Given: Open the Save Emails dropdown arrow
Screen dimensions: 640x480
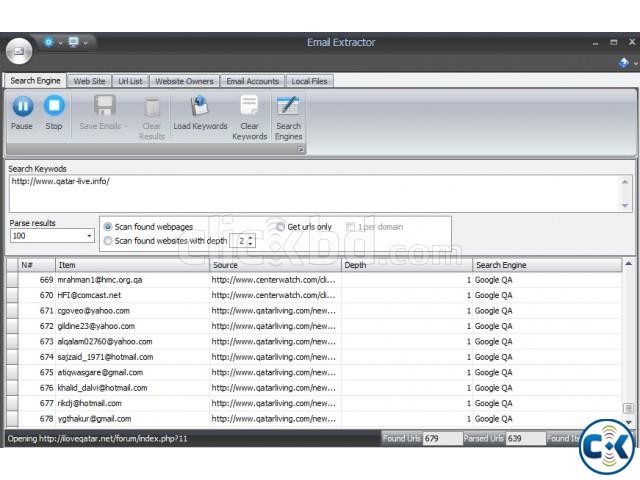Looking at the screenshot, I should pyautogui.click(x=126, y=127).
